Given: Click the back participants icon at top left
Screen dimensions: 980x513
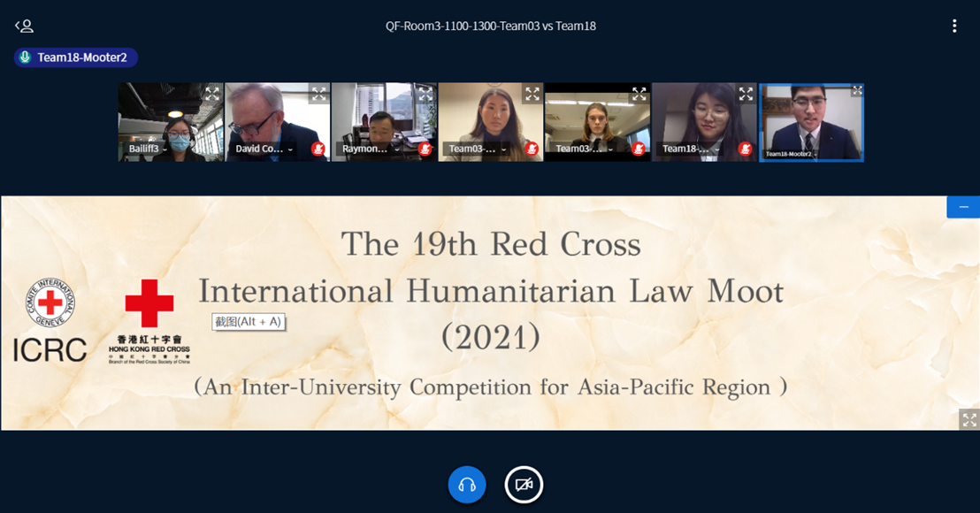Looking at the screenshot, I should pyautogui.click(x=25, y=26).
